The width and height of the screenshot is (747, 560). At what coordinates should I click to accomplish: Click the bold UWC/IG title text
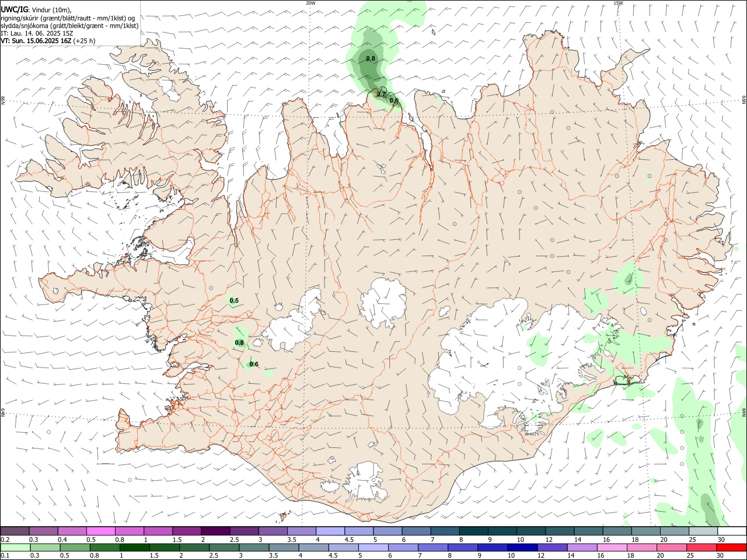coord(14,9)
